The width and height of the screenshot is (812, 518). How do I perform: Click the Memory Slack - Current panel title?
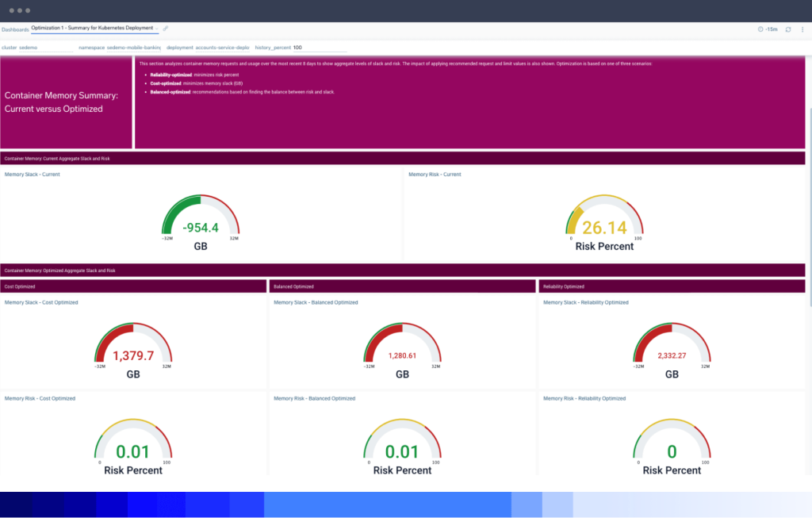tap(32, 175)
